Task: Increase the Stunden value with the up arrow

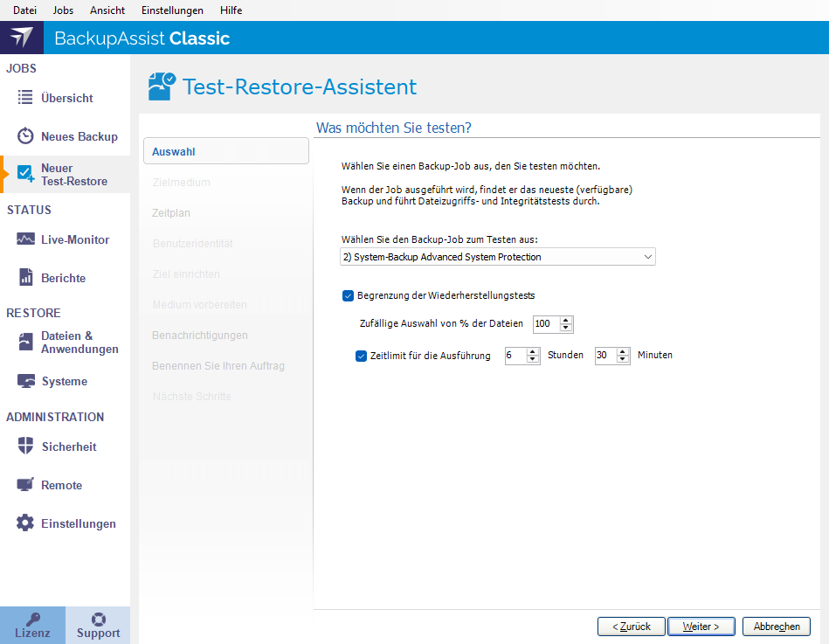Action: point(535,351)
